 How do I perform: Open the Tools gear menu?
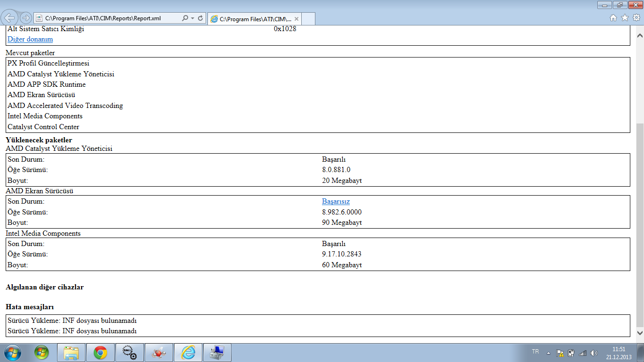[636, 18]
